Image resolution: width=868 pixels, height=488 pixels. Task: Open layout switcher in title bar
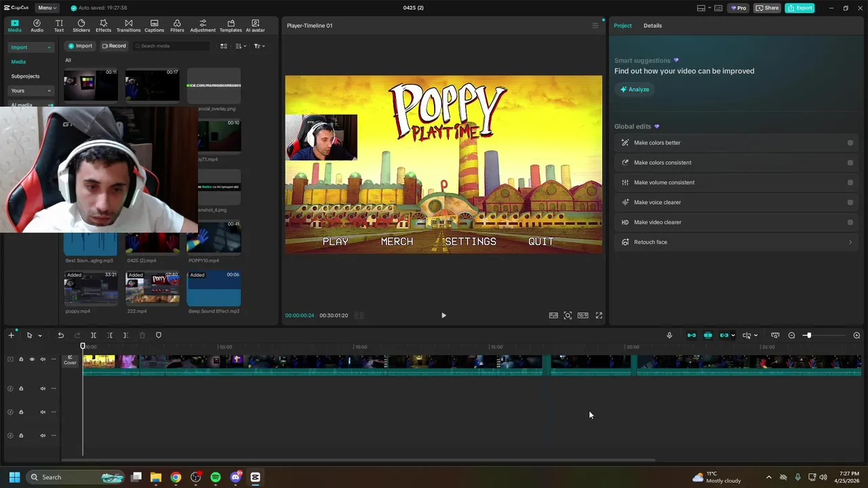[704, 8]
